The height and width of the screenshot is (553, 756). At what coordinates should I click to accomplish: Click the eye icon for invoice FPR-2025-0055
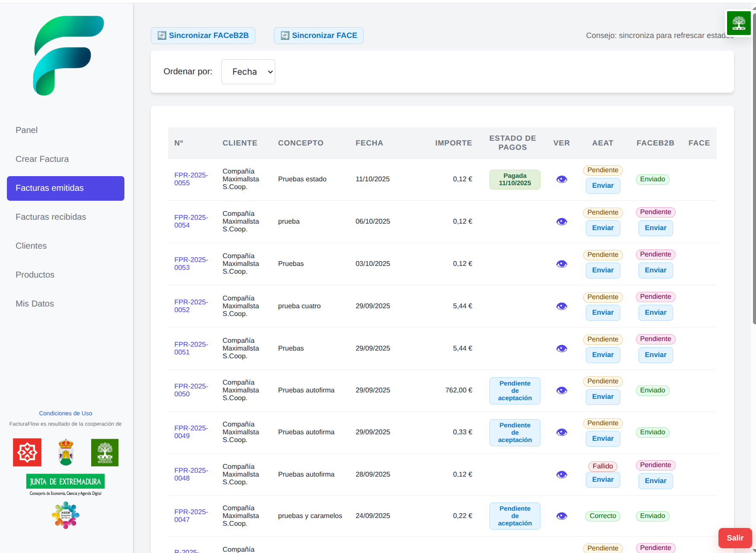tap(562, 180)
